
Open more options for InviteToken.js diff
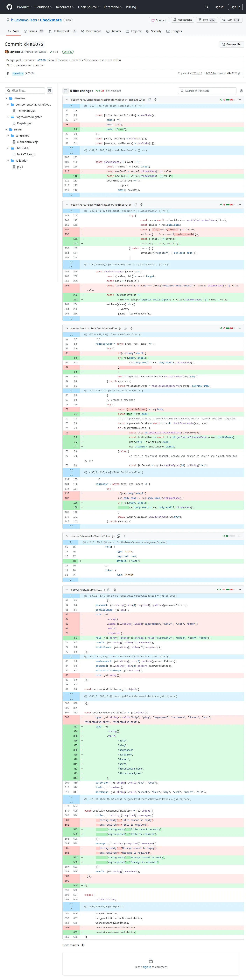(239, 536)
